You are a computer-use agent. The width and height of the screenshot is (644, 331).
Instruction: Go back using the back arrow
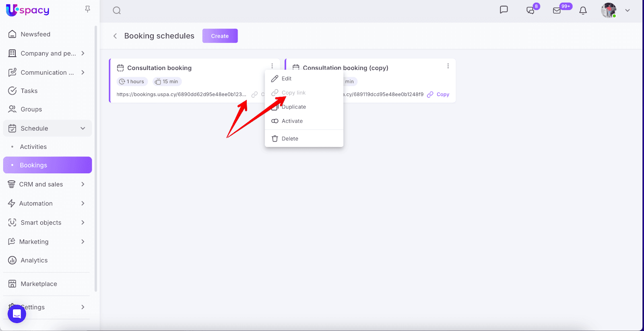point(115,36)
